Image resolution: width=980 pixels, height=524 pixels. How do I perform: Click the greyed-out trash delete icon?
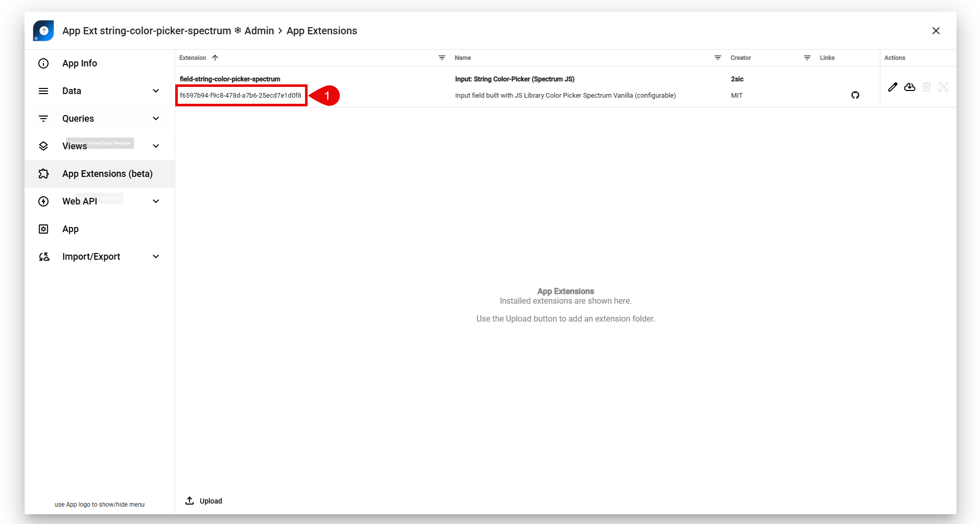click(x=926, y=87)
